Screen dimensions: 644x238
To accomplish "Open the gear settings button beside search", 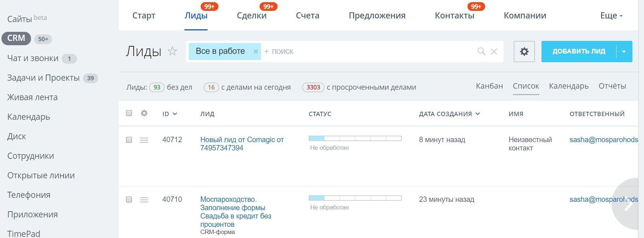I will [x=524, y=51].
